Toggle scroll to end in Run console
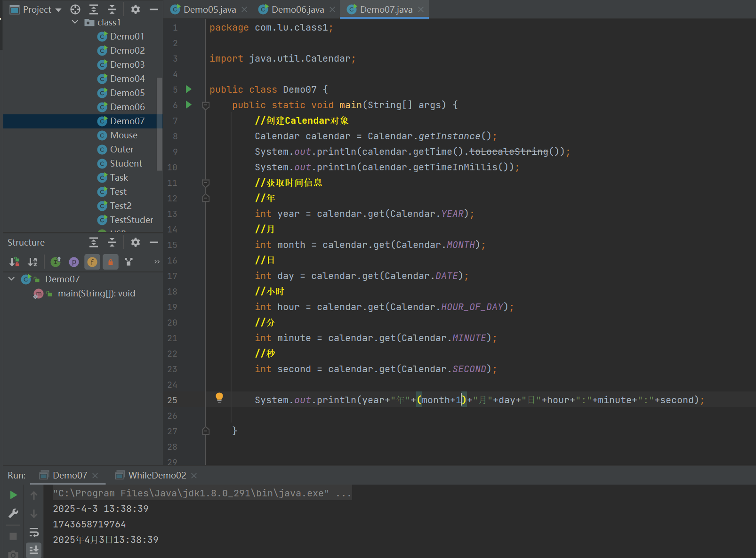Image resolution: width=756 pixels, height=558 pixels. click(x=34, y=550)
